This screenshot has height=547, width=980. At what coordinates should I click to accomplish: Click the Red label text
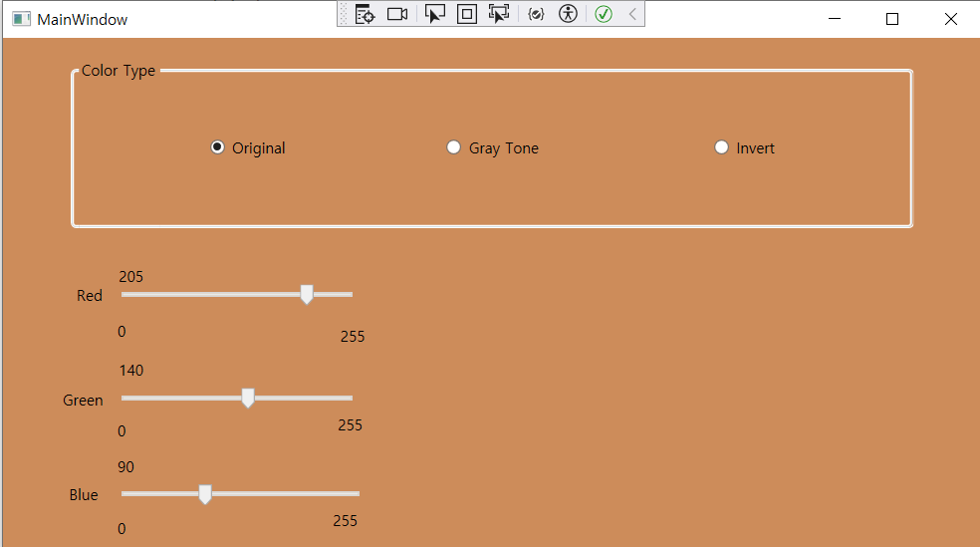90,296
